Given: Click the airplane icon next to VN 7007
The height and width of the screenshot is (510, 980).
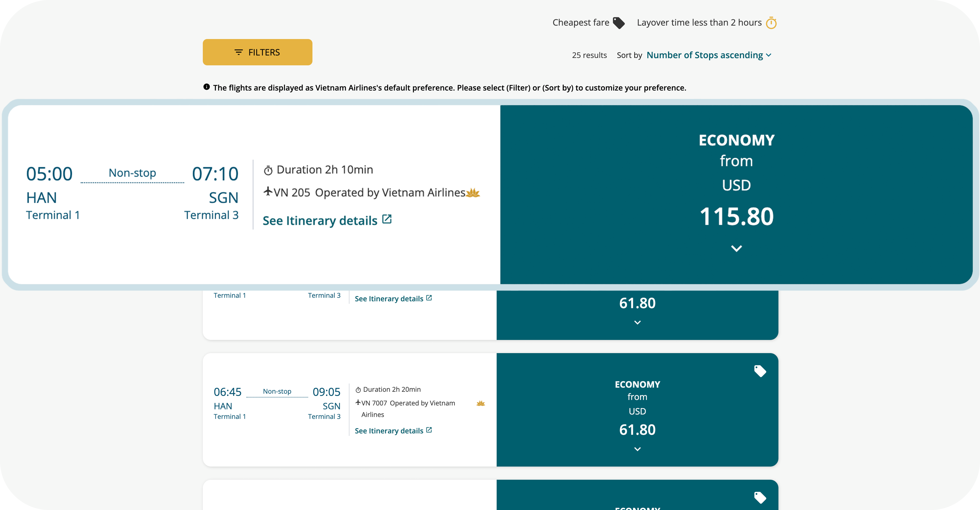Looking at the screenshot, I should click(358, 402).
